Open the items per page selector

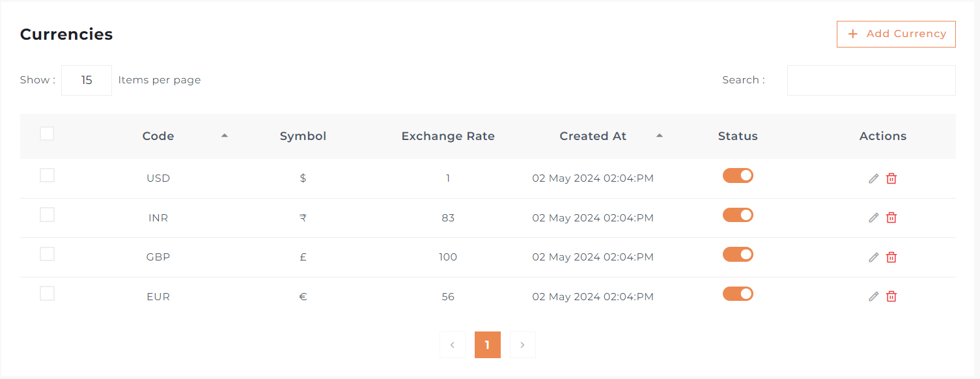pyautogui.click(x=87, y=80)
